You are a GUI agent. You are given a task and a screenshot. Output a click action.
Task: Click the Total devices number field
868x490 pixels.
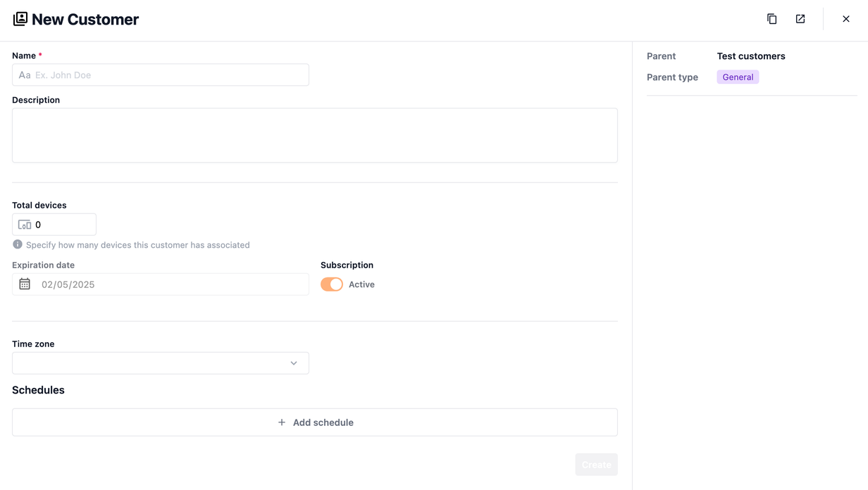pos(63,225)
